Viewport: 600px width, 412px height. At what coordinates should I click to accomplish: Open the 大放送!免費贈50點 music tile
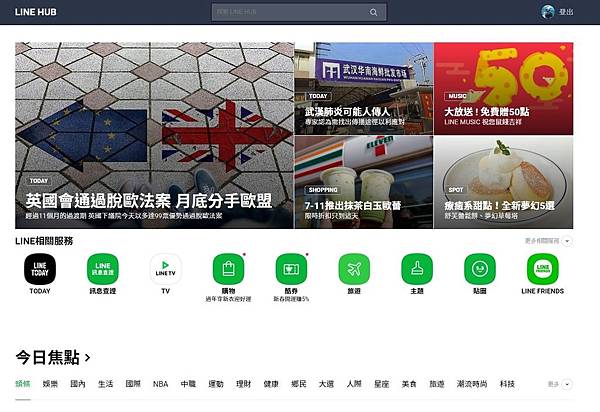504,88
